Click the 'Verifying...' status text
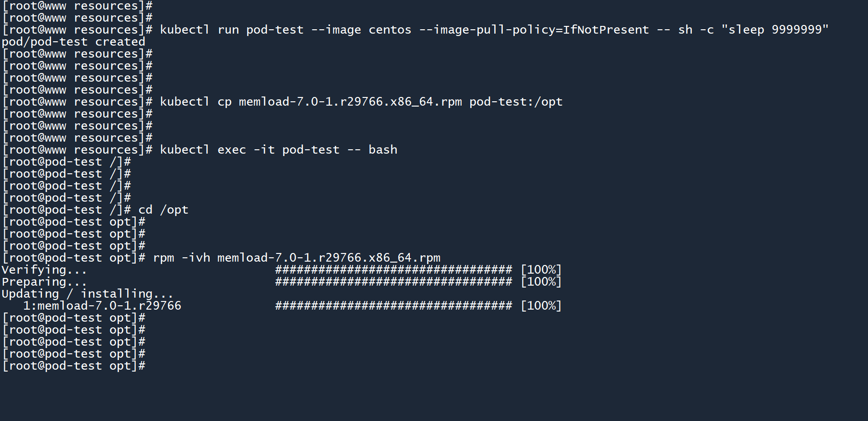This screenshot has height=421, width=868. [44, 270]
